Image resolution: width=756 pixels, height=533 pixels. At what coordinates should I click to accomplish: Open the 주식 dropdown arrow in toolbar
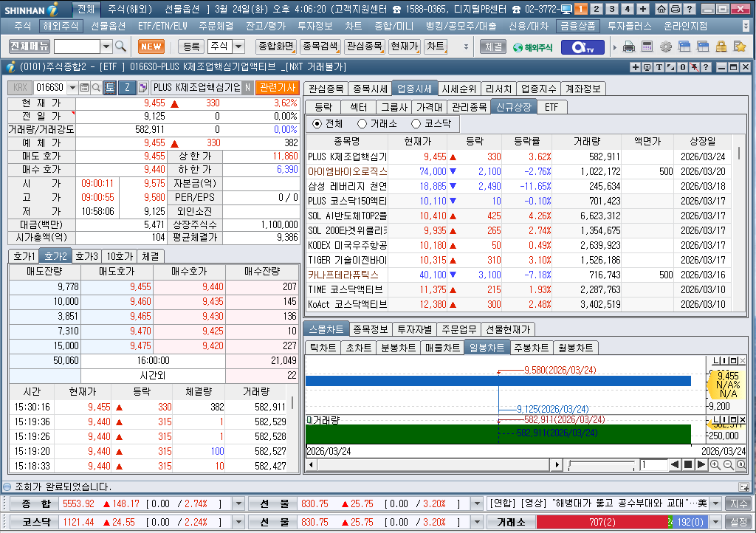238,47
